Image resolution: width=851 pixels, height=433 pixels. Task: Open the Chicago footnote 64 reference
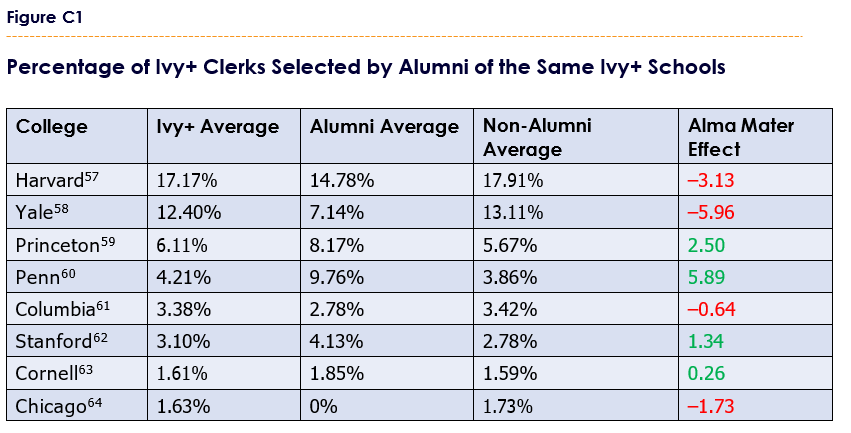94,402
